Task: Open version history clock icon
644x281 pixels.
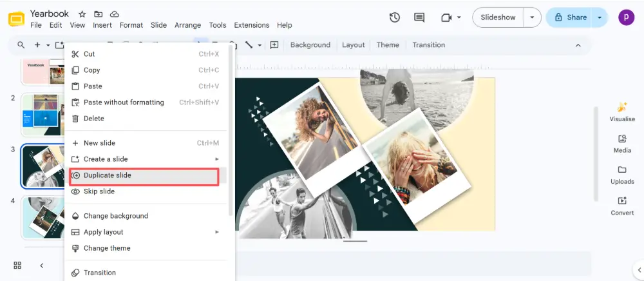Action: (x=395, y=17)
